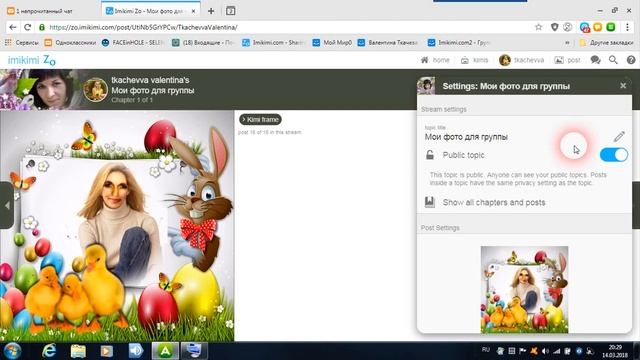Open the speaker app icon in the taskbar

[x=136, y=351]
